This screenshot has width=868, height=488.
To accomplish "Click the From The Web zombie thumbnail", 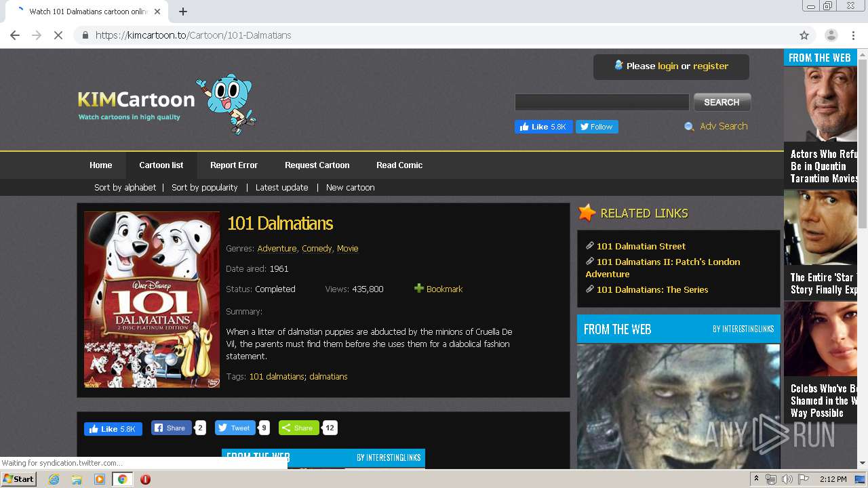I will (678, 406).
